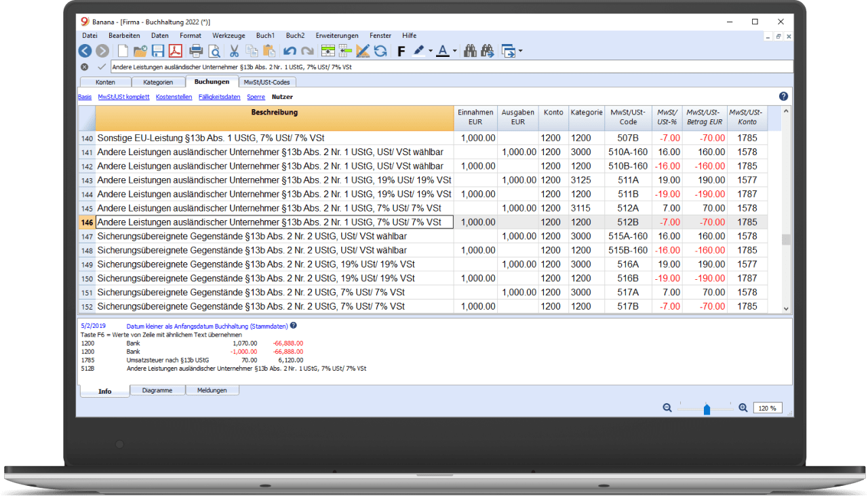Adjust the zoom slider handle
Screen dimensions: 868x496
pyautogui.click(x=707, y=409)
